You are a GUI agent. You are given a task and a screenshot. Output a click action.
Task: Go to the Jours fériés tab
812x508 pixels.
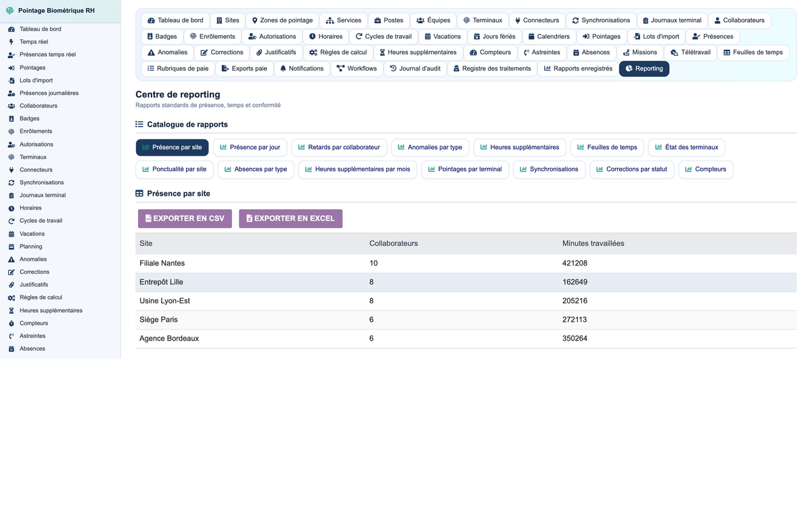(494, 37)
